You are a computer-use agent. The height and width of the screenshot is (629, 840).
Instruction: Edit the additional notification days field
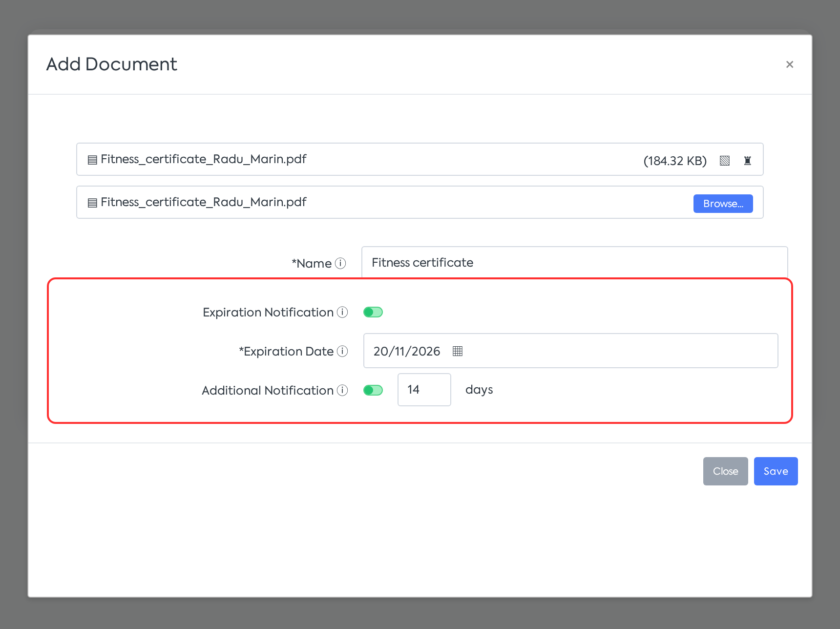tap(424, 390)
